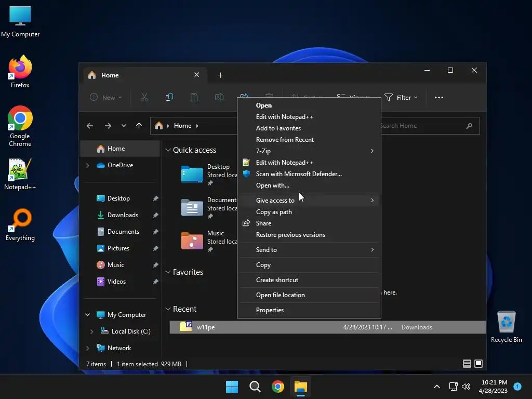This screenshot has width=532, height=399.
Task: Open Chrome from the taskbar
Action: click(278, 387)
